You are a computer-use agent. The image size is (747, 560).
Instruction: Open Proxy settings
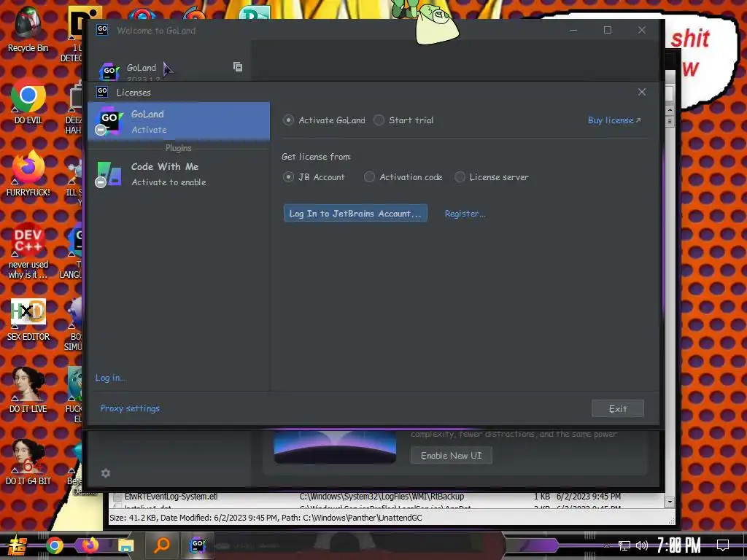pos(130,408)
